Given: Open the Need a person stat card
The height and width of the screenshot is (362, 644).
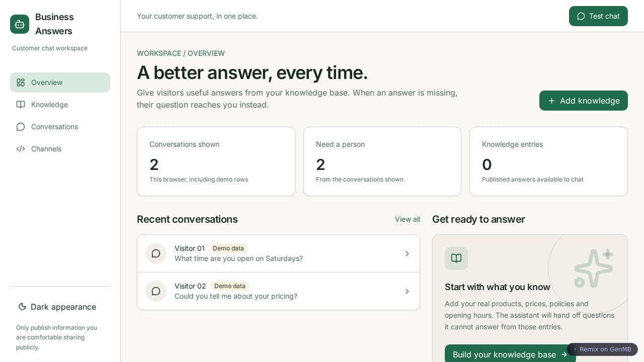Looking at the screenshot, I should (x=382, y=161).
